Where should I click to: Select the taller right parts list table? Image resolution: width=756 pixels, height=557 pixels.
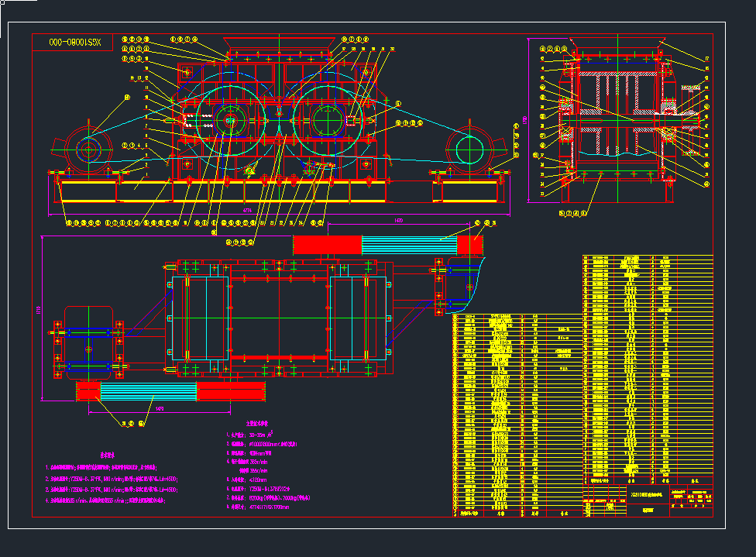click(647, 368)
